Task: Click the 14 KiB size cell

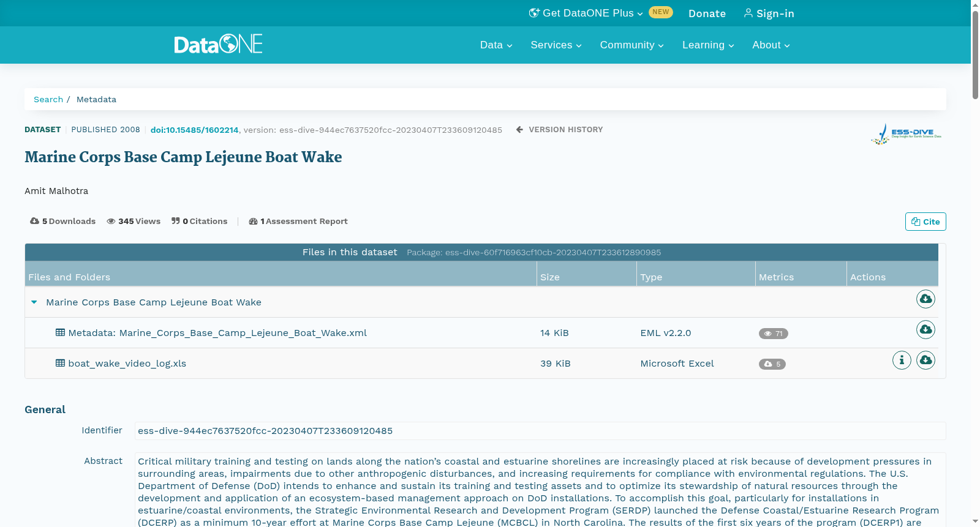Action: click(x=554, y=333)
